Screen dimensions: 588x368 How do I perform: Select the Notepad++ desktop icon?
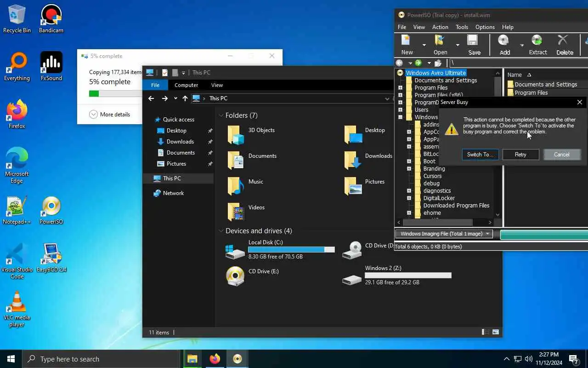[x=17, y=210]
